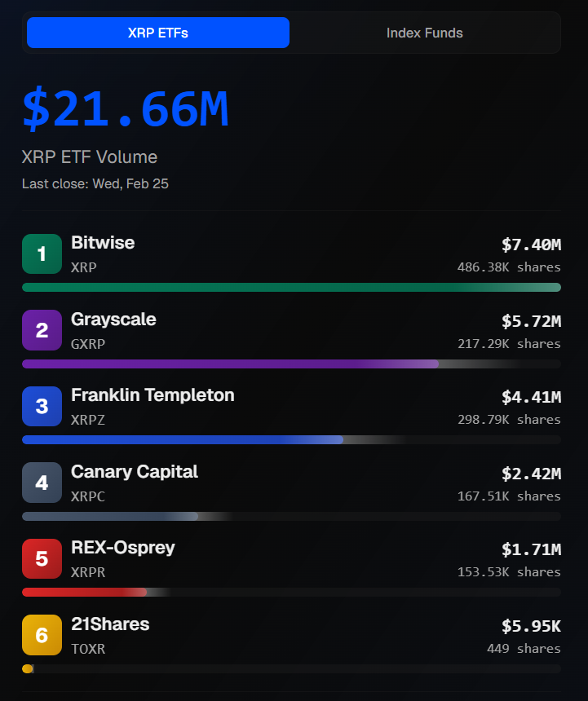Switch to the XRP ETFs tab
588x701 pixels.
point(158,33)
